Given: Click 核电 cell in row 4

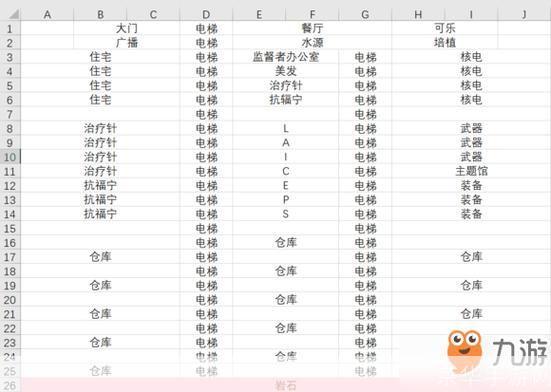Looking at the screenshot, I should pyautogui.click(x=471, y=71).
